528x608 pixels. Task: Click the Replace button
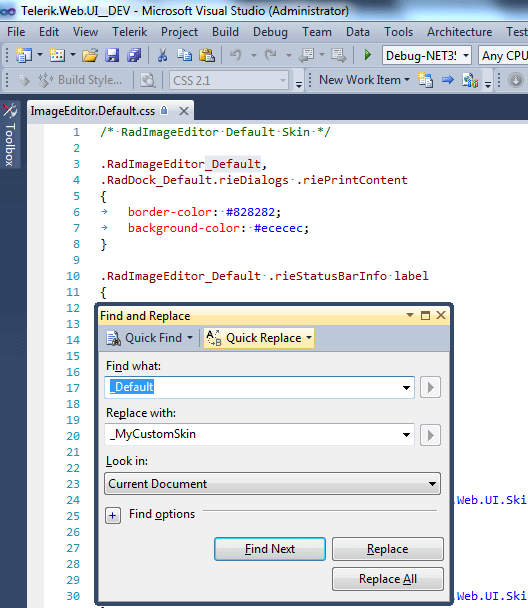pos(388,549)
